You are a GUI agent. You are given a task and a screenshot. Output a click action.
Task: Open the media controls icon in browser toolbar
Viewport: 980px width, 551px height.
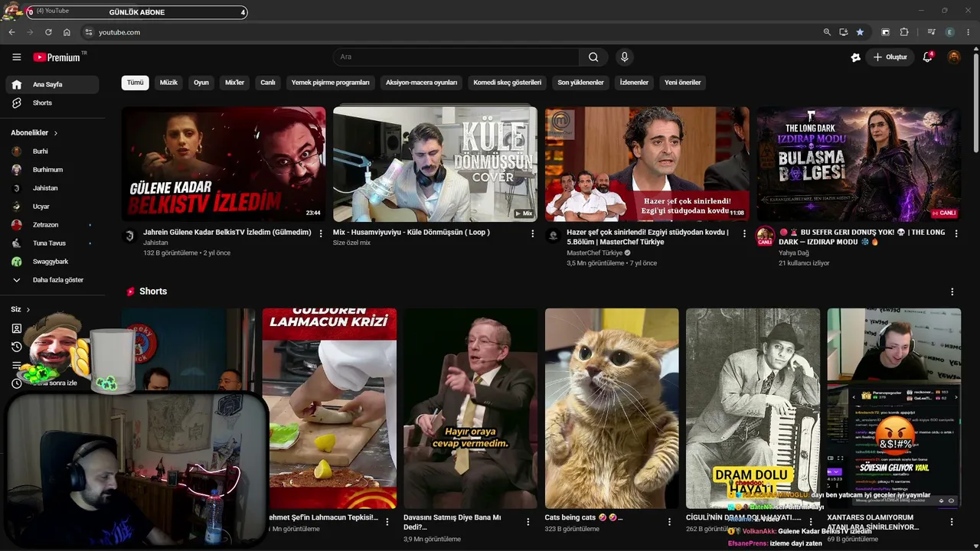pyautogui.click(x=931, y=32)
